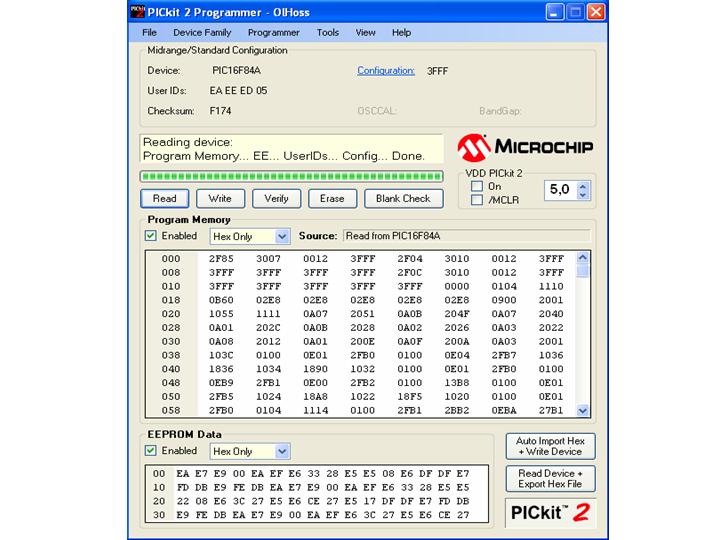This screenshot has height=540, width=720.
Task: Disable Program Memory Enabled checkbox
Action: (151, 236)
